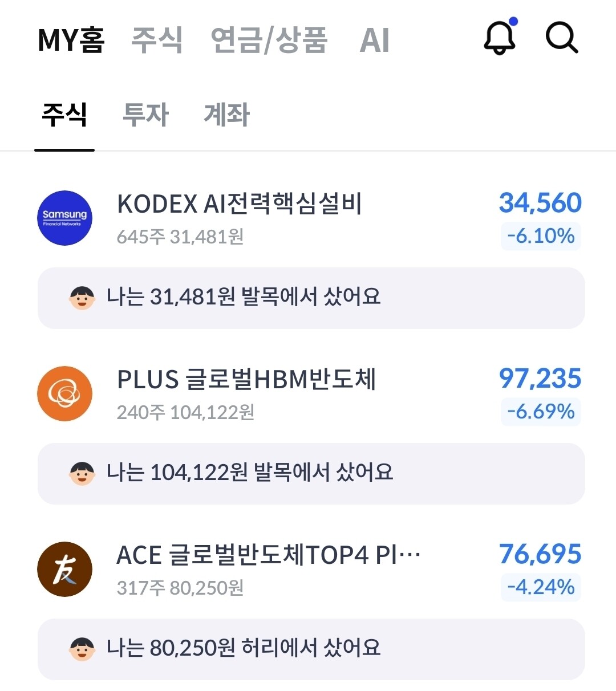Select the 투자 sub tab
616x691 pixels.
pos(146,114)
